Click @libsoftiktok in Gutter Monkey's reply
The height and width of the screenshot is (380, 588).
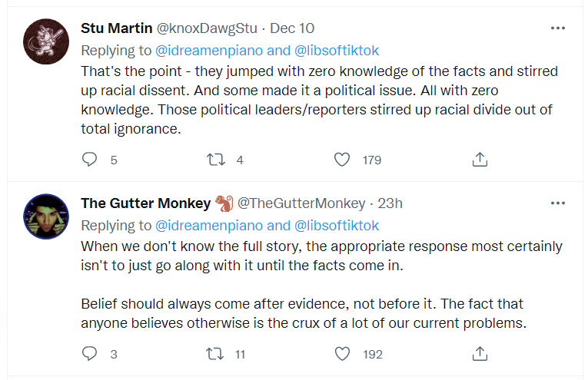pos(336,226)
